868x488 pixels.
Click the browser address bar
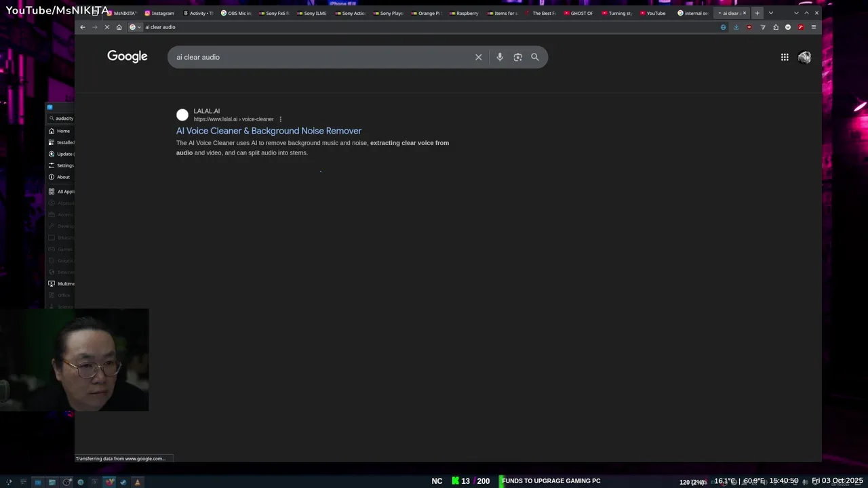tap(427, 27)
